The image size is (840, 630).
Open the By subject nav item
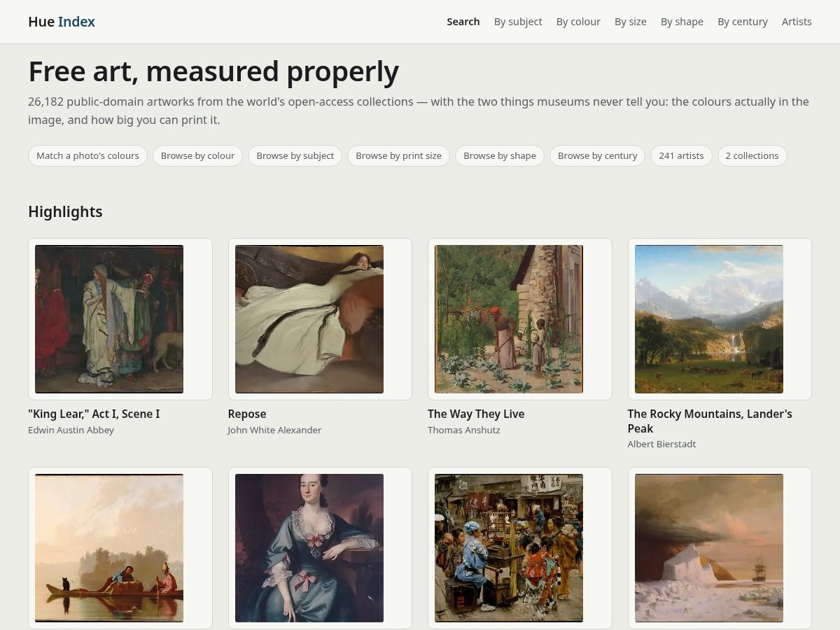[518, 22]
